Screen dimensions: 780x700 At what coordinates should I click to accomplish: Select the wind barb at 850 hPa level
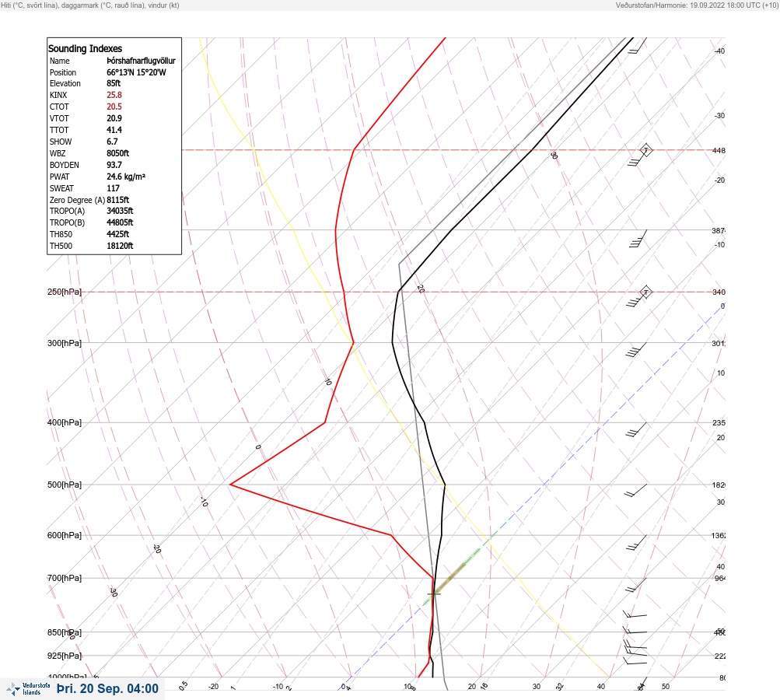[x=635, y=630]
